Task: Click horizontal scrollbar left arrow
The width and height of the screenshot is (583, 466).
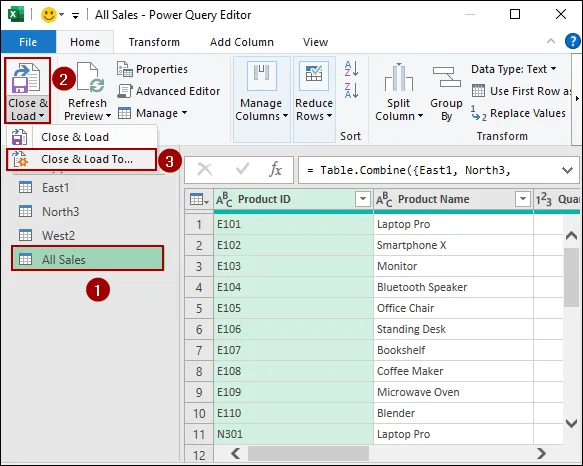Action: click(x=235, y=453)
